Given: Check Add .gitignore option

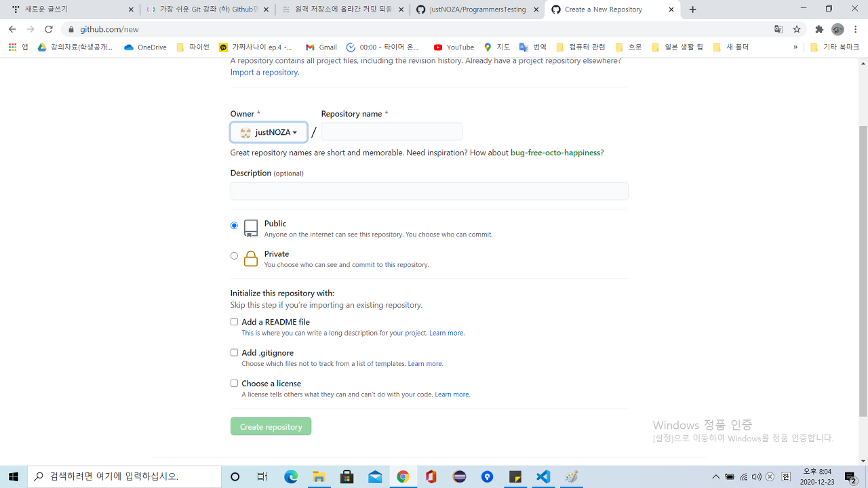Looking at the screenshot, I should 234,352.
